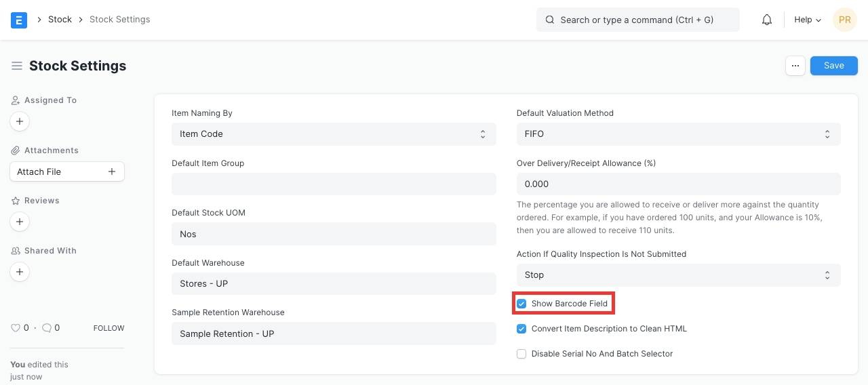Screen dimensions: 868x385
Task: Open the Item Naming By dropdown
Action: (x=334, y=134)
